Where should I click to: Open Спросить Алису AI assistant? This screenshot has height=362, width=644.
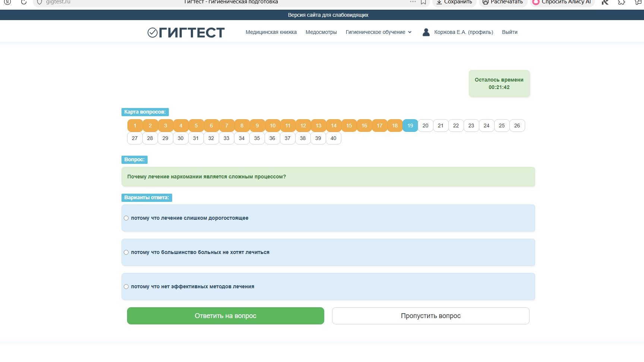(x=562, y=2)
